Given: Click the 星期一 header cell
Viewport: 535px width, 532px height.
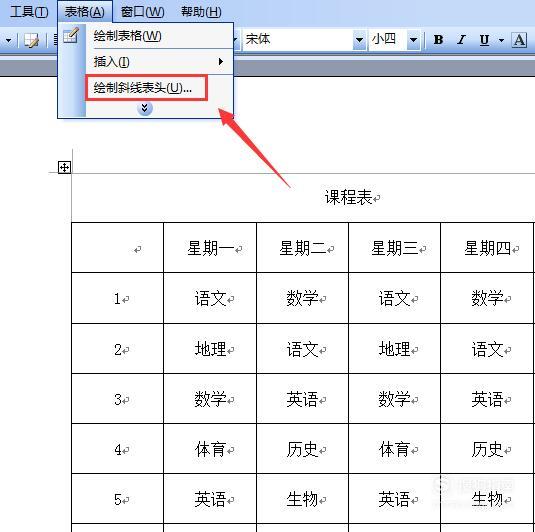Looking at the screenshot, I should pyautogui.click(x=210, y=248).
